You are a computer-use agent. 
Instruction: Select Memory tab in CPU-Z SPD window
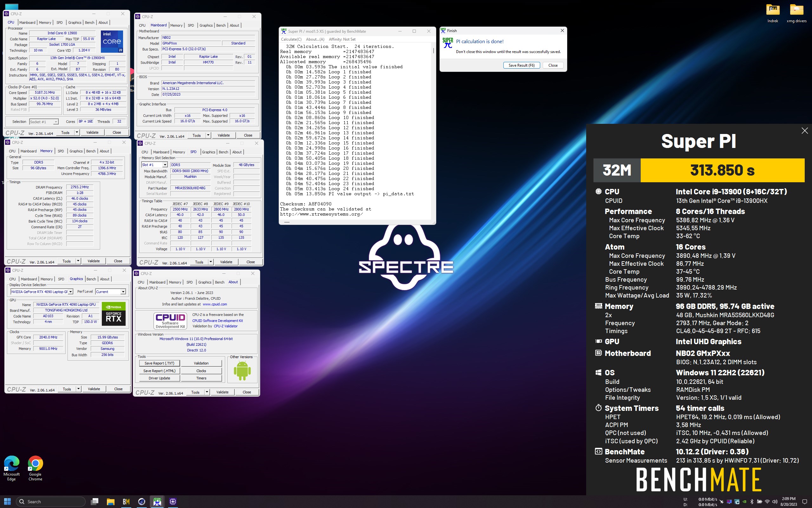[x=179, y=152]
